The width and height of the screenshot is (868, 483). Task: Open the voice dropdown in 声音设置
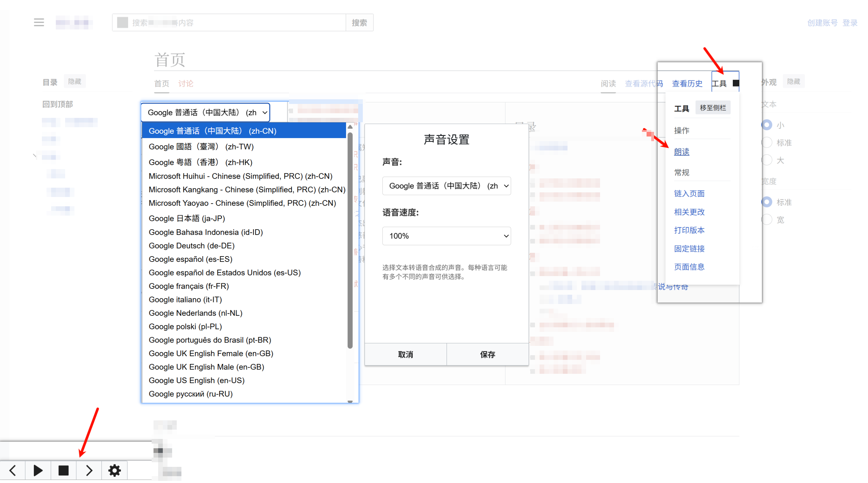click(447, 186)
